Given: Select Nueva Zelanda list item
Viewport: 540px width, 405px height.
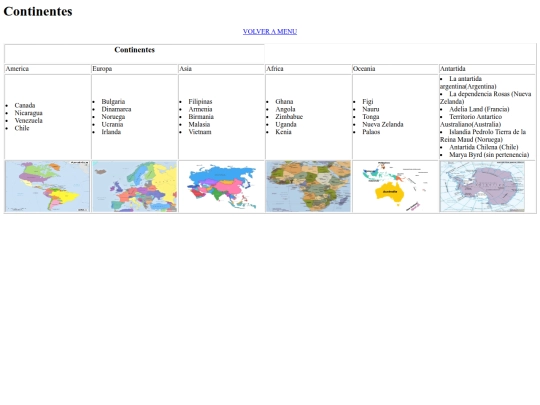Looking at the screenshot, I should 383,124.
